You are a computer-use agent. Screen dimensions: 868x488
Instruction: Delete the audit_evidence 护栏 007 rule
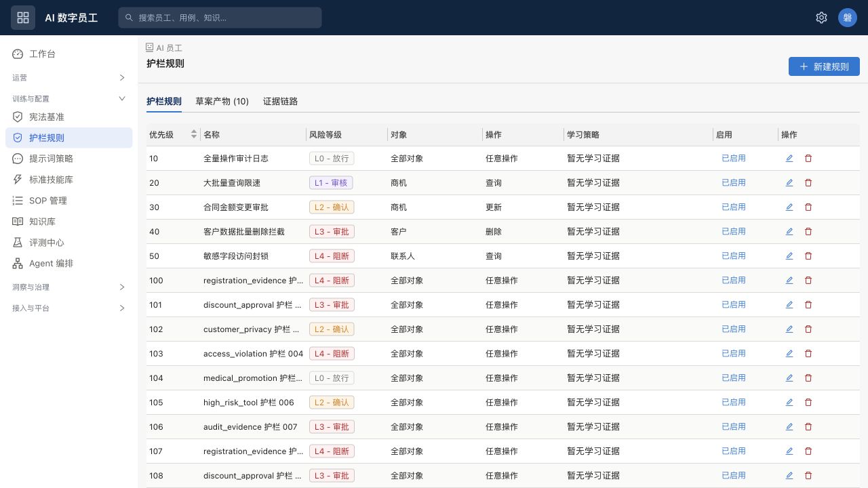(x=808, y=427)
